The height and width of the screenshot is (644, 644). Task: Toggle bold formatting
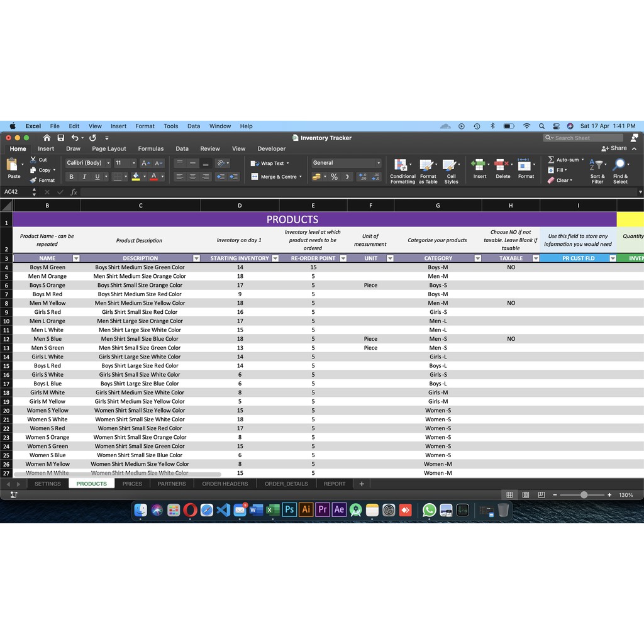pyautogui.click(x=71, y=177)
